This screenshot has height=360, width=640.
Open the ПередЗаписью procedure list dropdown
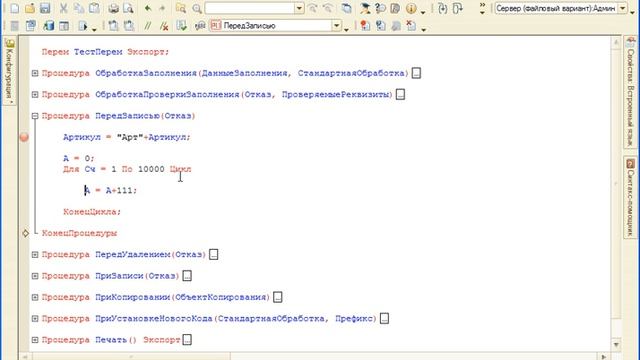[x=336, y=26]
